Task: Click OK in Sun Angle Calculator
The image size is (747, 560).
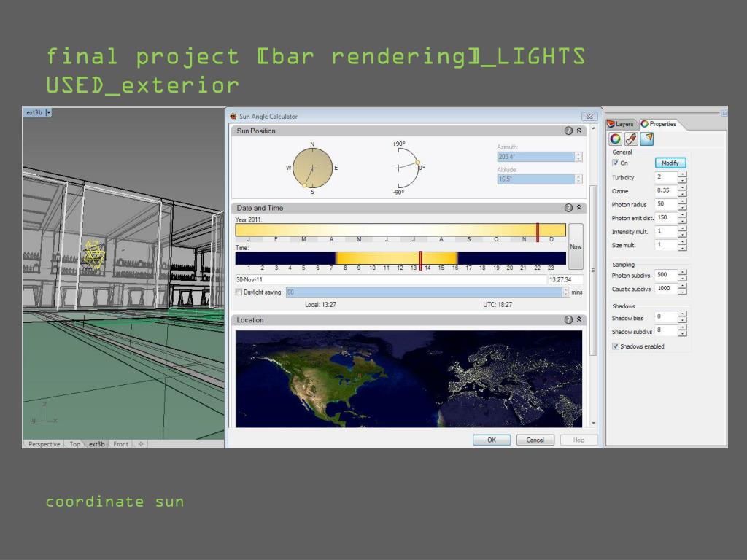Action: [x=492, y=440]
